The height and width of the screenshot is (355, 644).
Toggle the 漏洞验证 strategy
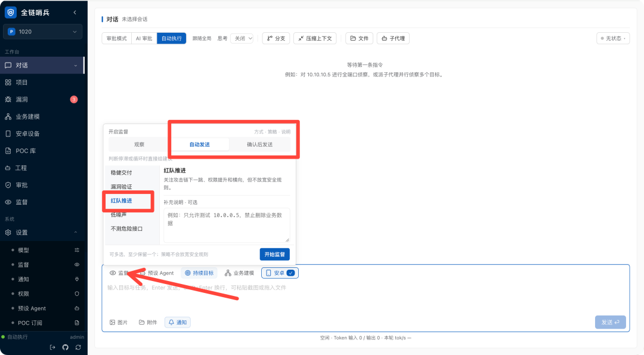132,187
